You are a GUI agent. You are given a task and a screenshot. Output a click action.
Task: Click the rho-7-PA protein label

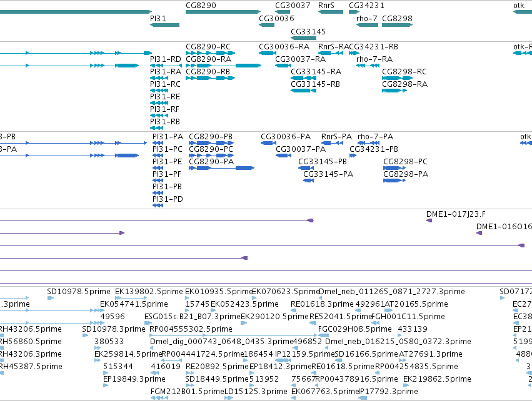click(376, 137)
